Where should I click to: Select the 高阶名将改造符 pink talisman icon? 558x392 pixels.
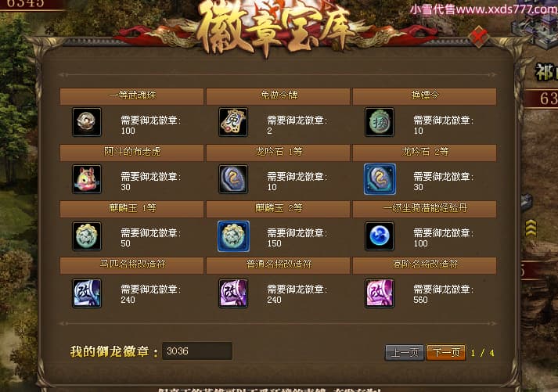(x=380, y=293)
